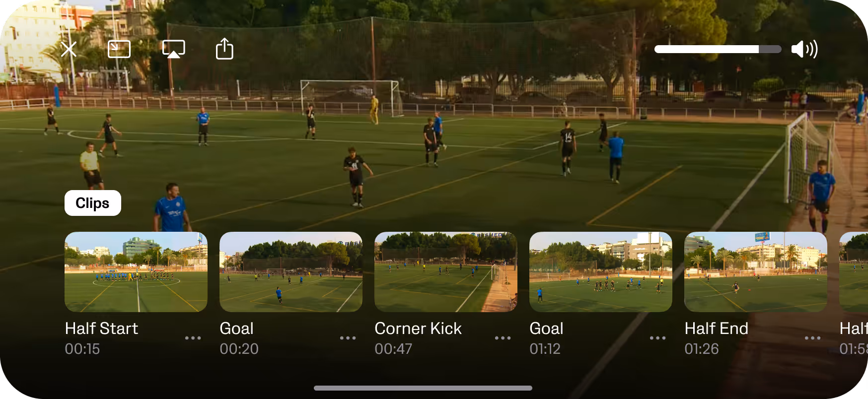This screenshot has height=399, width=868.
Task: Select the Corner Kick title text
Action: pyautogui.click(x=418, y=329)
